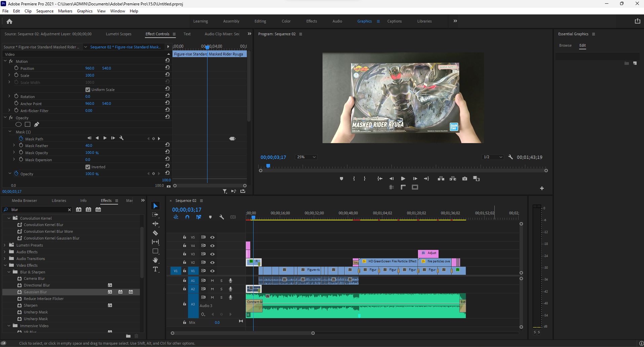Collapse the Motion effect section
Screen dimensions: 644x347
(5, 61)
